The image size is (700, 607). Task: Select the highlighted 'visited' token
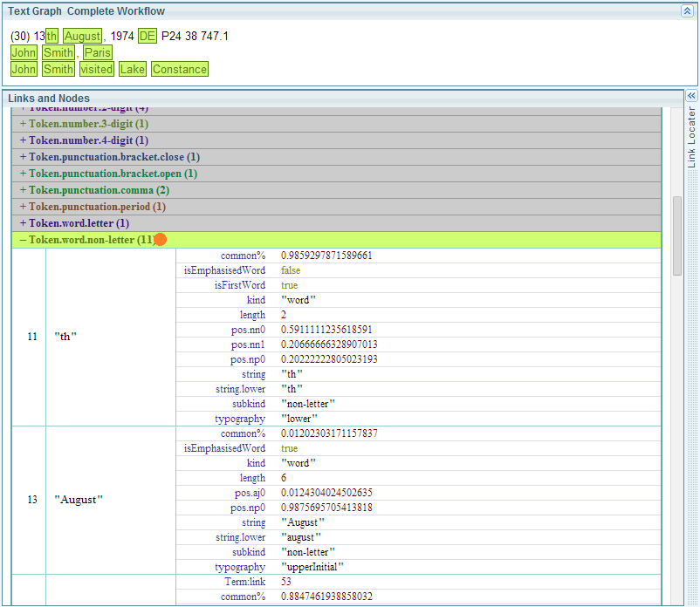[96, 70]
